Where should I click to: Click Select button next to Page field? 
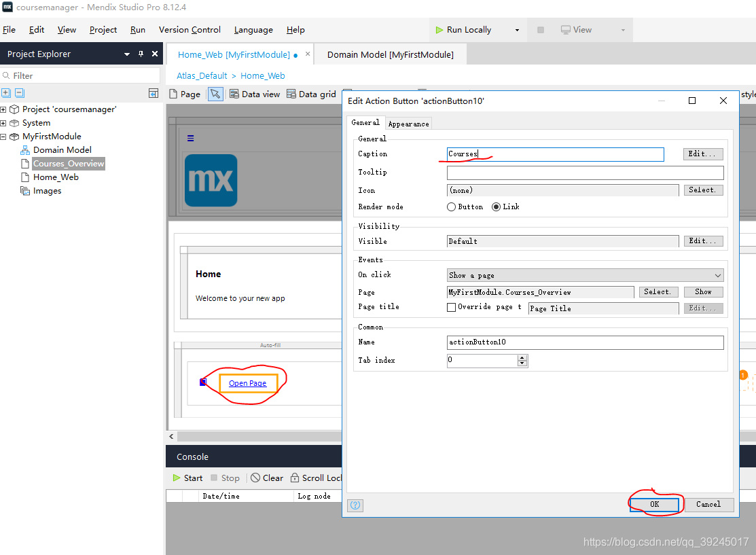[x=657, y=292]
